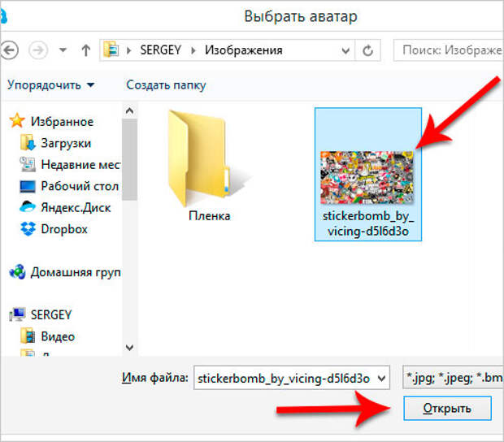The image size is (504, 442).
Task: Open the Упорядочить menu
Action: (x=50, y=85)
